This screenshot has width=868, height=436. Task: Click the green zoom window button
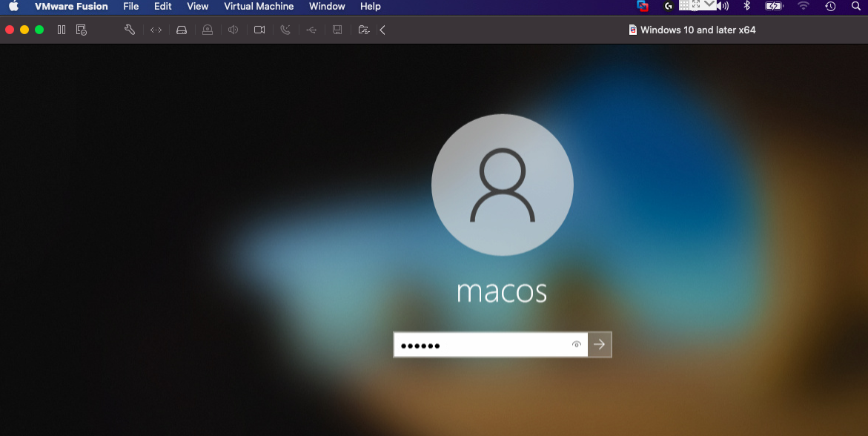pyautogui.click(x=39, y=30)
